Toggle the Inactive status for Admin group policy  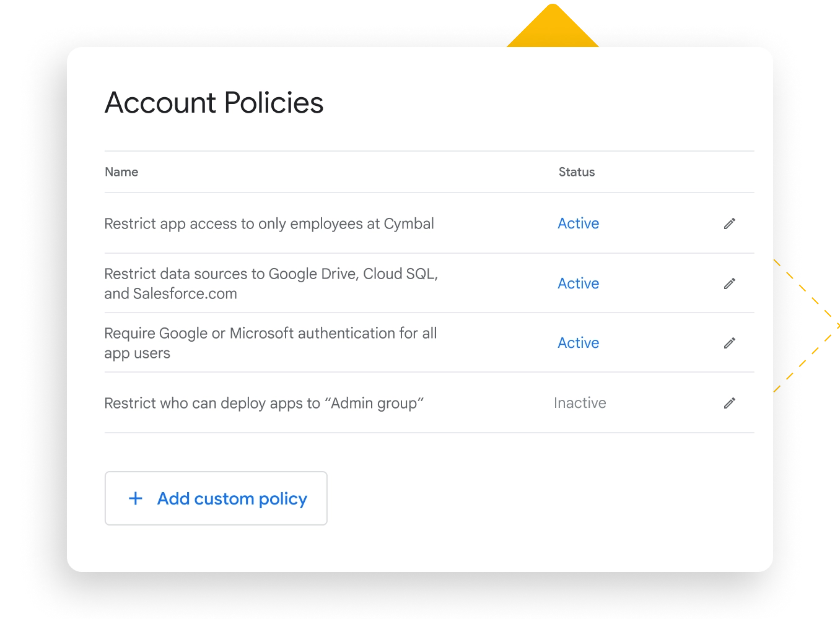[x=579, y=403]
